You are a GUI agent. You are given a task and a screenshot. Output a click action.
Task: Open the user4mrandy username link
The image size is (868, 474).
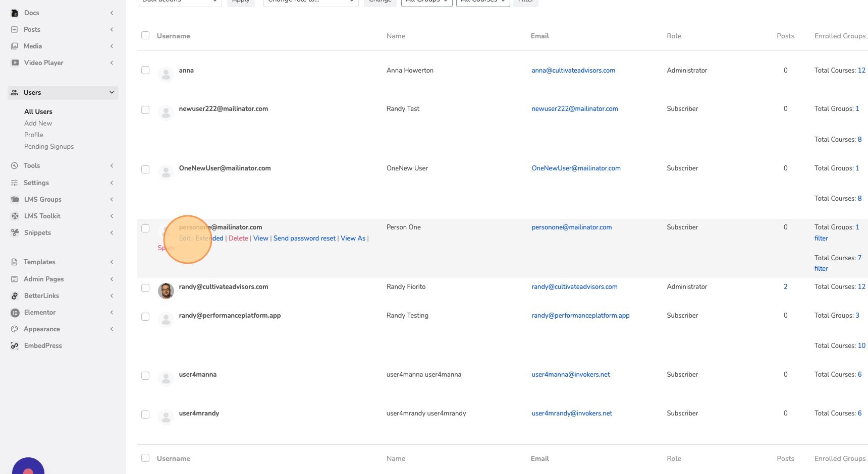click(199, 413)
